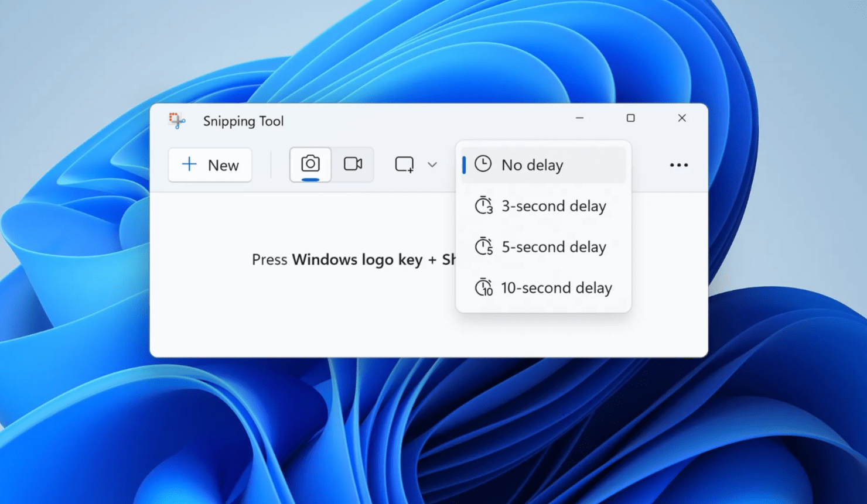Open the See more three-dots menu
The width and height of the screenshot is (867, 504).
pos(679,165)
